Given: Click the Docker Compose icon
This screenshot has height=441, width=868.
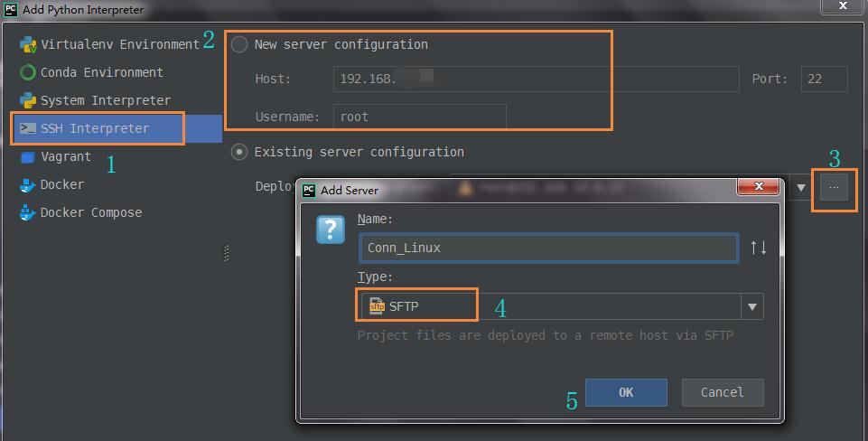Looking at the screenshot, I should (28, 213).
